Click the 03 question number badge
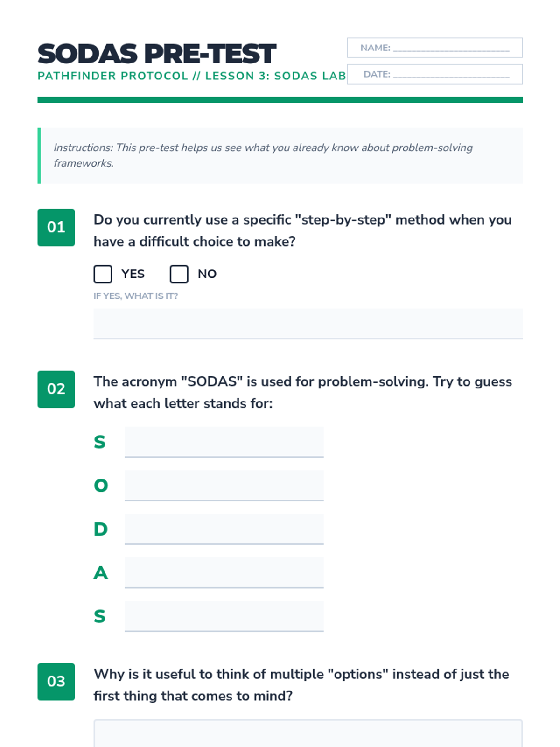The image size is (560, 747). pos(56,682)
